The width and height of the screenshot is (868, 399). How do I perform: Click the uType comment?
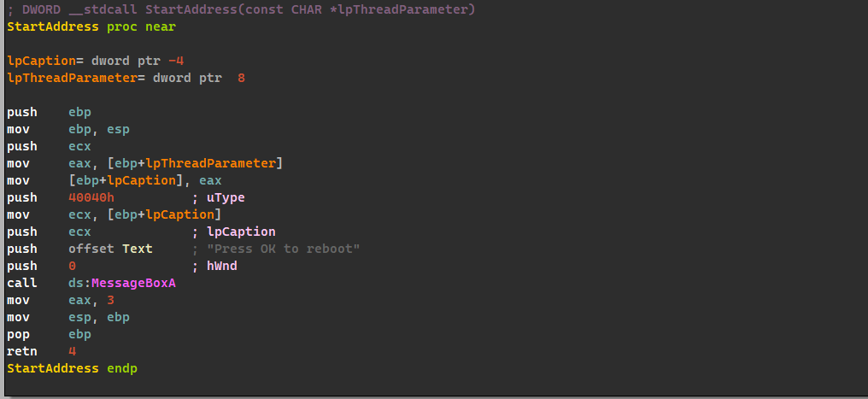225,197
